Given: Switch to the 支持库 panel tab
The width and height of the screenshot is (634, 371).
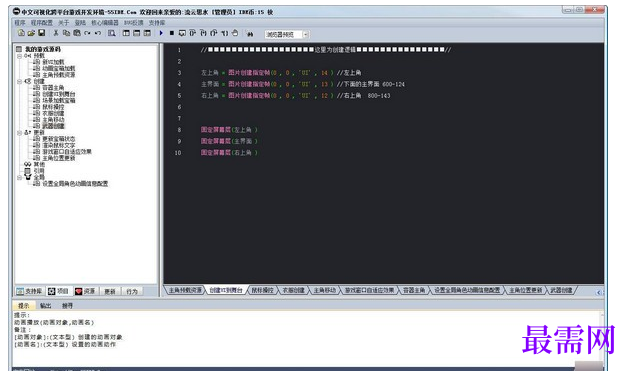Looking at the screenshot, I should tap(29, 291).
